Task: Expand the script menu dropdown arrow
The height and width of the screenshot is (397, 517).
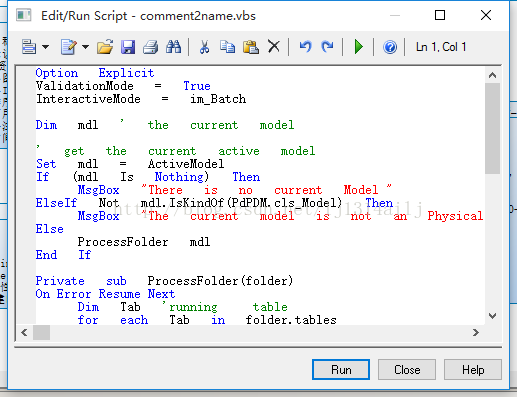Action: point(45,47)
